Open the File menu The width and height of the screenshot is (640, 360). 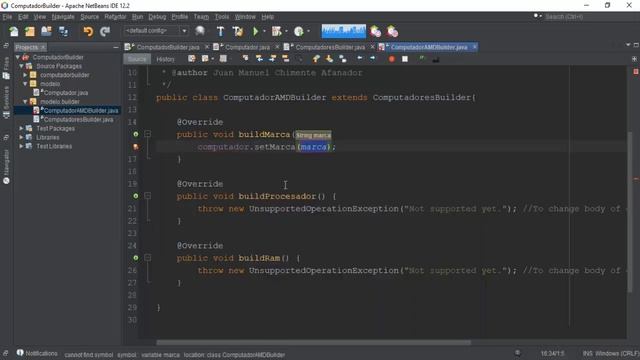click(7, 17)
